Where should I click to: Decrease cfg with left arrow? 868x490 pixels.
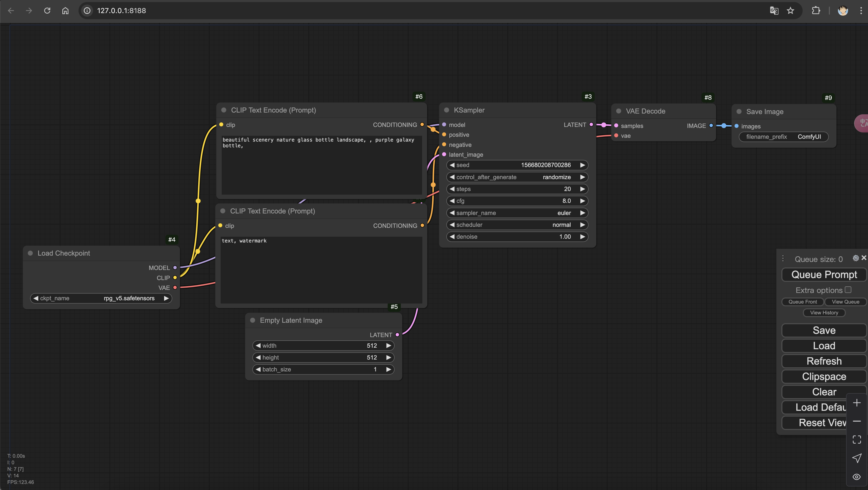[x=452, y=201]
